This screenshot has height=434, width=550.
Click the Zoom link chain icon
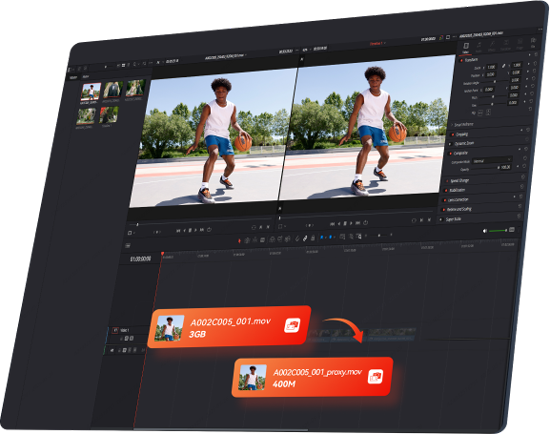click(504, 66)
